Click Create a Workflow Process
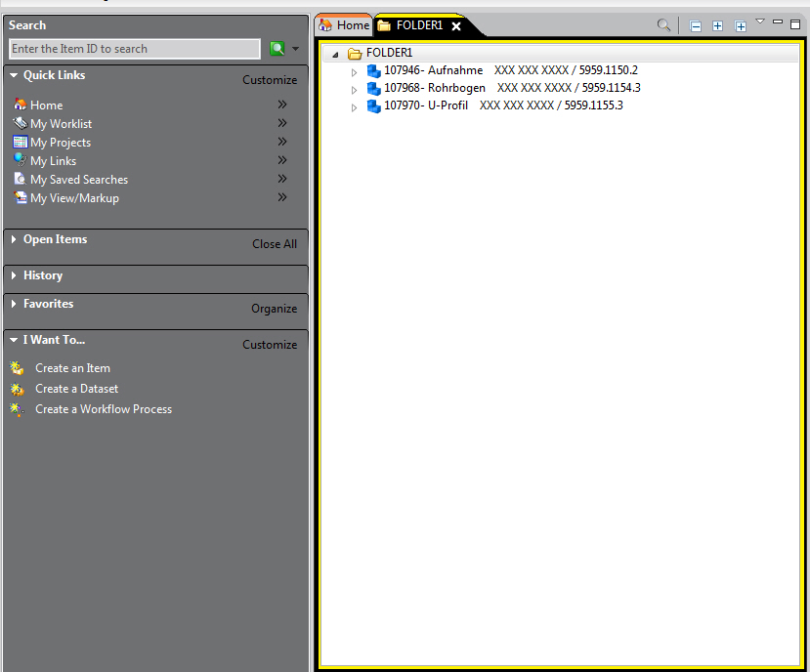 pos(104,409)
